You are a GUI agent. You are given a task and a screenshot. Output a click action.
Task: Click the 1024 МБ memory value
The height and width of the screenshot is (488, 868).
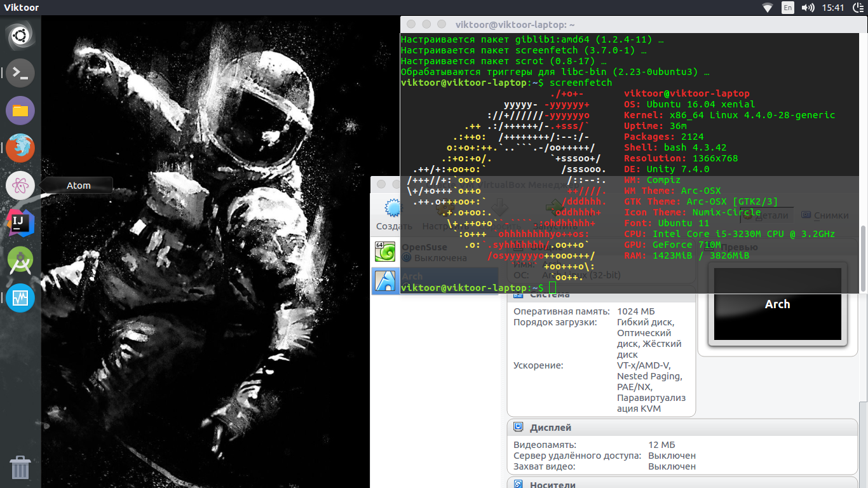635,311
